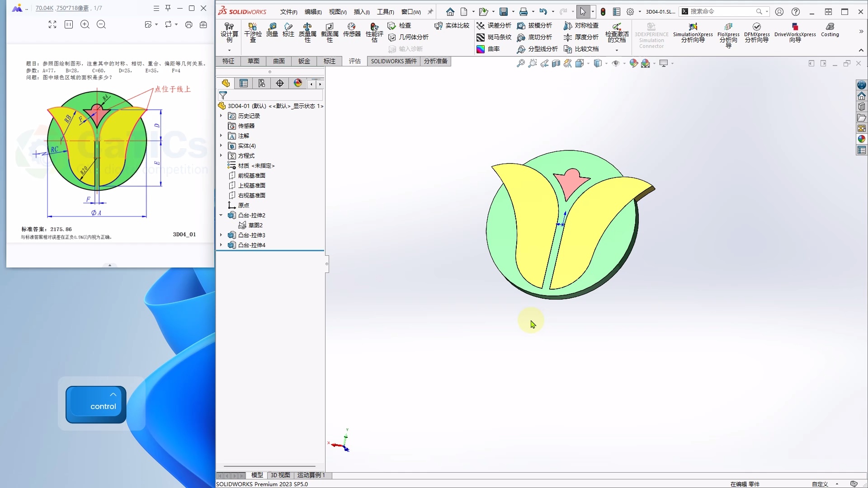Toggle the pushpin on the image viewer
This screenshot has width=868, height=488.
point(168,8)
